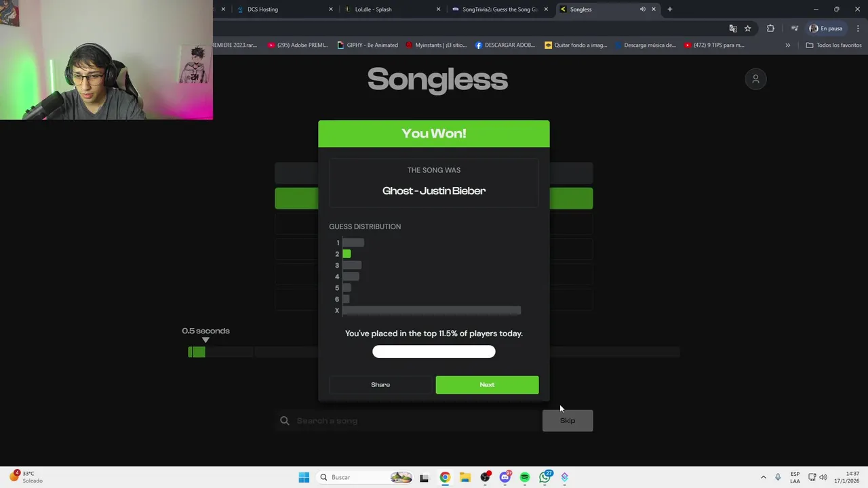This screenshot has height=488, width=868.
Task: Open Google Chrome from the taskbar
Action: 445,477
